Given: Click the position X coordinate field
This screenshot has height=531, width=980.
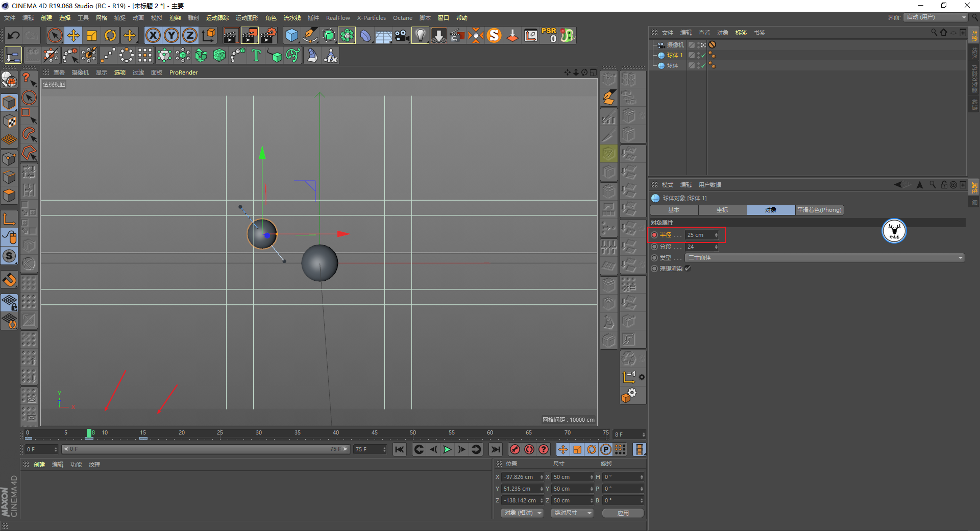Looking at the screenshot, I should tap(523, 477).
